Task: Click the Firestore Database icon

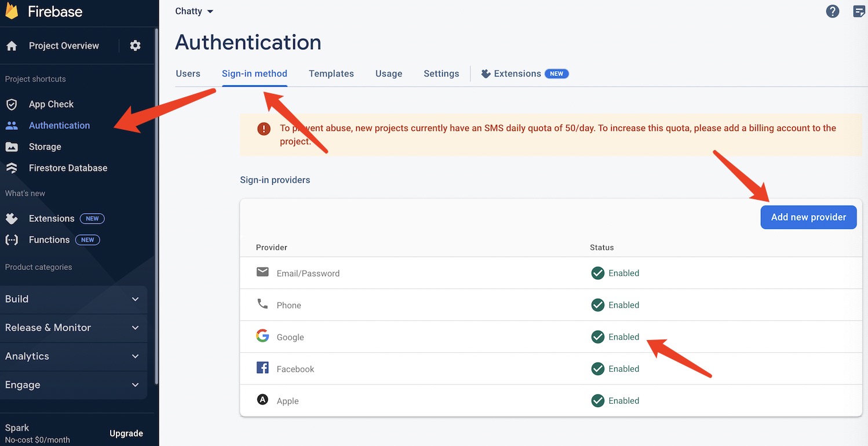Action: click(x=12, y=168)
